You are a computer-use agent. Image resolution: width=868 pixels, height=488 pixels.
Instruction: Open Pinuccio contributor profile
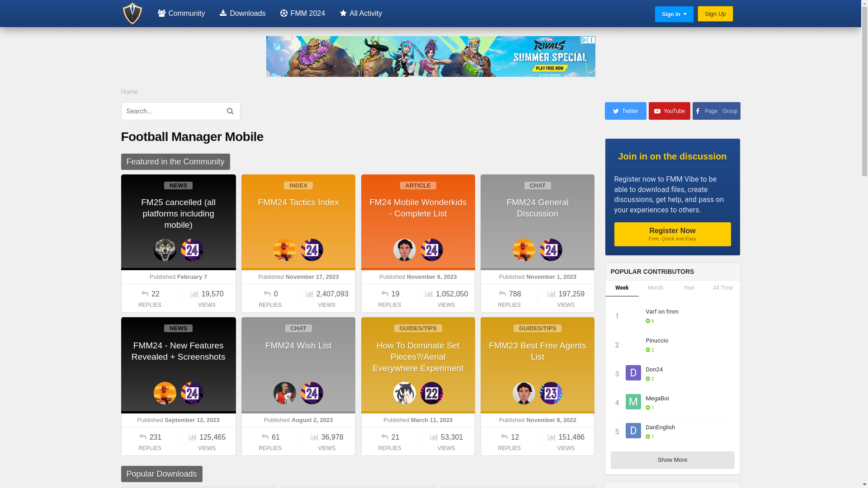click(657, 341)
